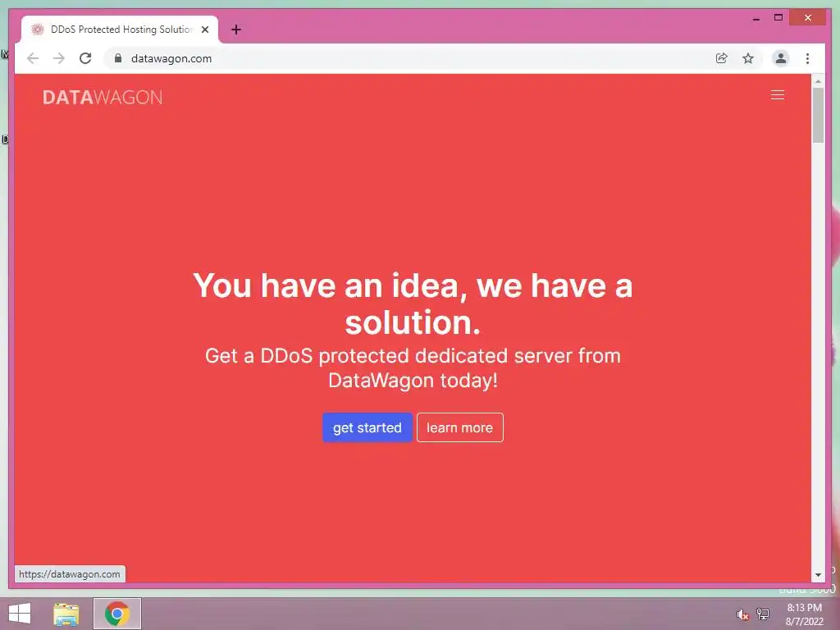Click the browser forward arrow
Screen dimensions: 840x630
[59, 58]
